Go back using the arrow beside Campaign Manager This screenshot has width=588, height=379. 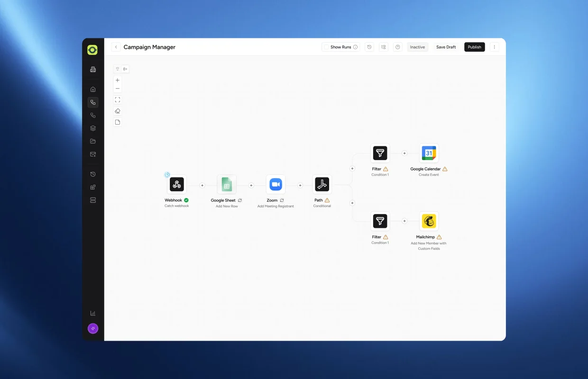(116, 47)
